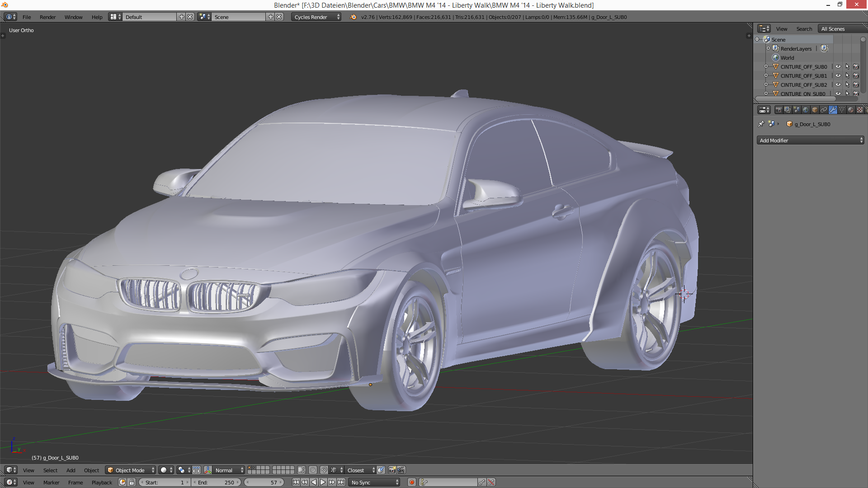The height and width of the screenshot is (488, 868).
Task: Toggle selectability of CINTURE_OFF_SUB0
Action: click(847, 66)
